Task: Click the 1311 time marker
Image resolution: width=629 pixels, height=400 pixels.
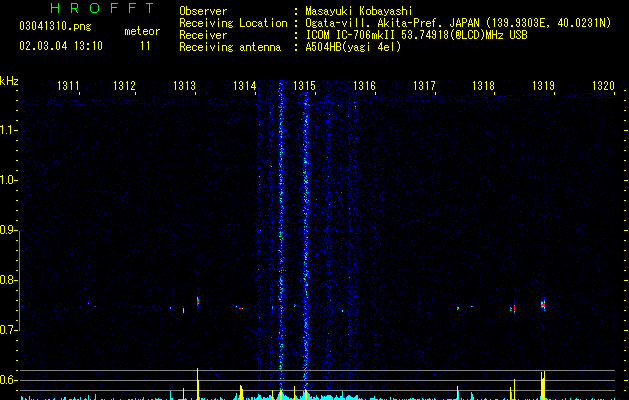Action: point(68,86)
